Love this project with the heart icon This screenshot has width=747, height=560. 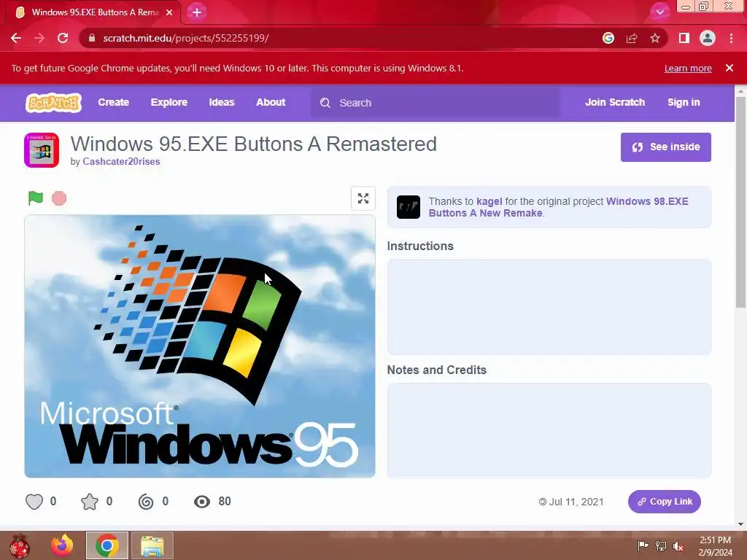click(34, 502)
